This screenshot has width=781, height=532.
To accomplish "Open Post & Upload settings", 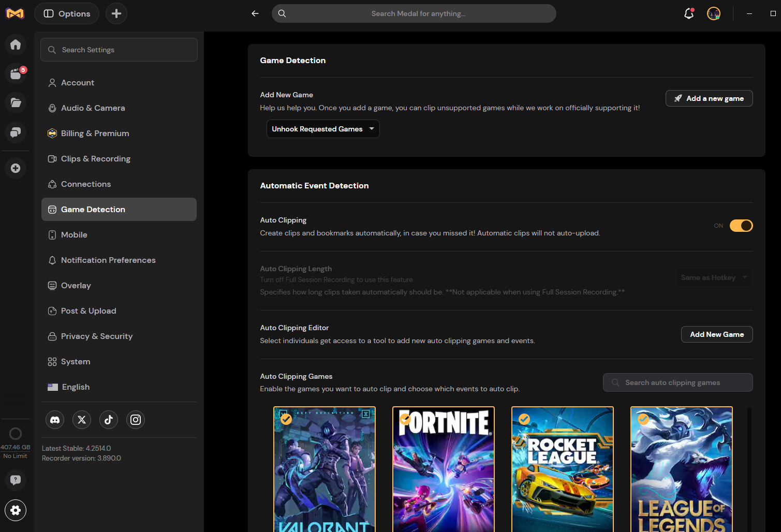I will [x=119, y=311].
